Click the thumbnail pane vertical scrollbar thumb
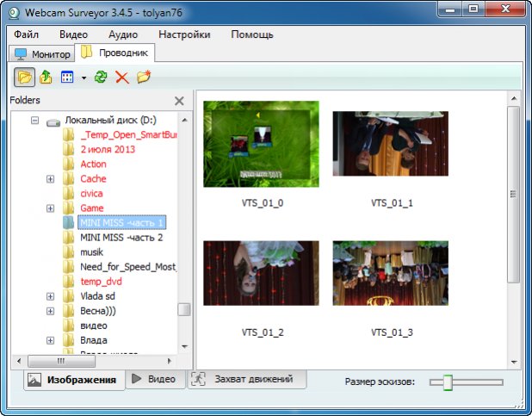Viewport: 532px width, 416px height. [514, 195]
